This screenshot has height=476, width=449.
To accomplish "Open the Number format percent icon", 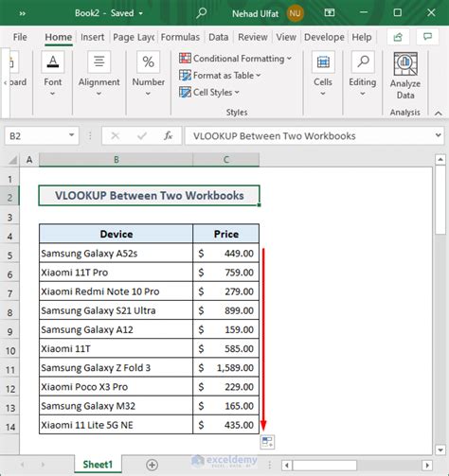I will 148,62.
